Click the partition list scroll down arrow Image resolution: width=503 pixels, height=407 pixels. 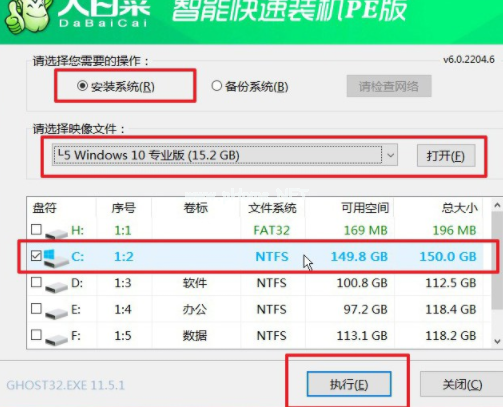497,341
